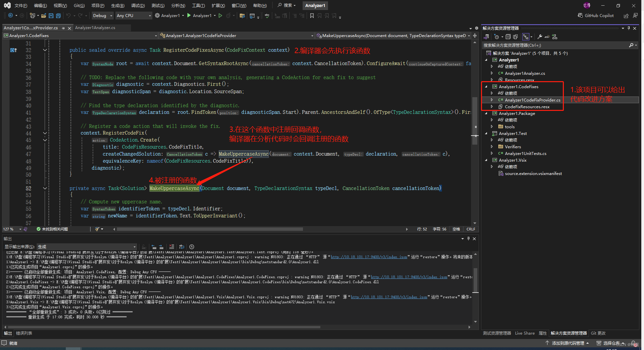Open the 调试(D) menu
This screenshot has width=644, height=350.
pos(138,6)
